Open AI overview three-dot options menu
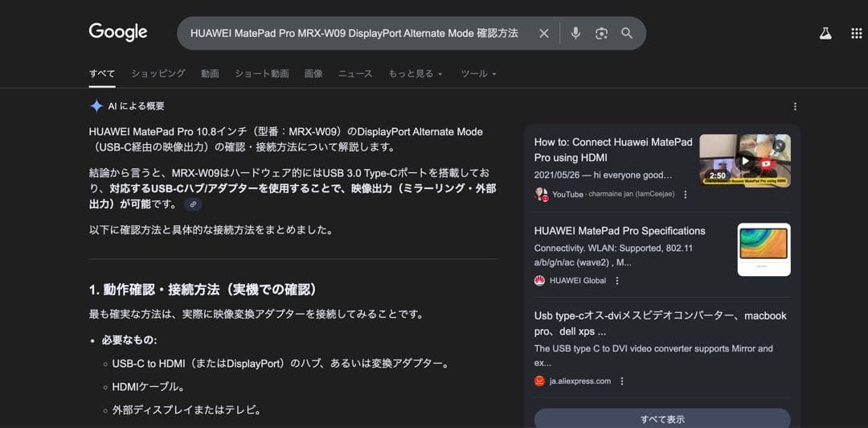 [x=796, y=106]
